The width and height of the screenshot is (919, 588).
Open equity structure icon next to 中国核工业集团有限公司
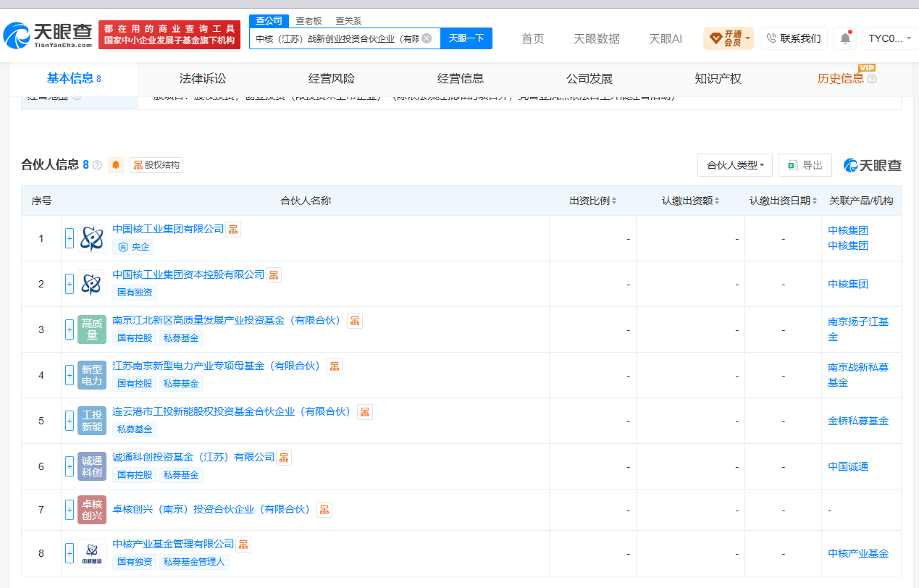click(x=233, y=230)
